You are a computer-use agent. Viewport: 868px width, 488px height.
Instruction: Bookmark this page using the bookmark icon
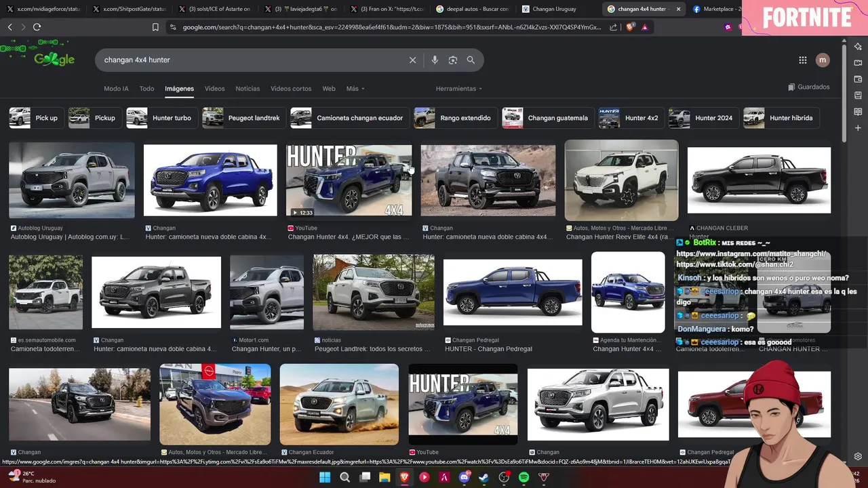tap(155, 27)
